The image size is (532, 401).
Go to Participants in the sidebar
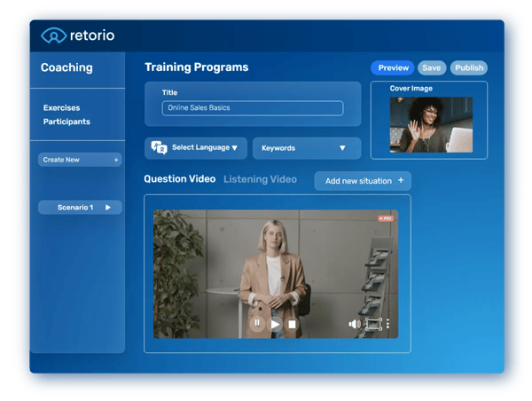(x=66, y=122)
